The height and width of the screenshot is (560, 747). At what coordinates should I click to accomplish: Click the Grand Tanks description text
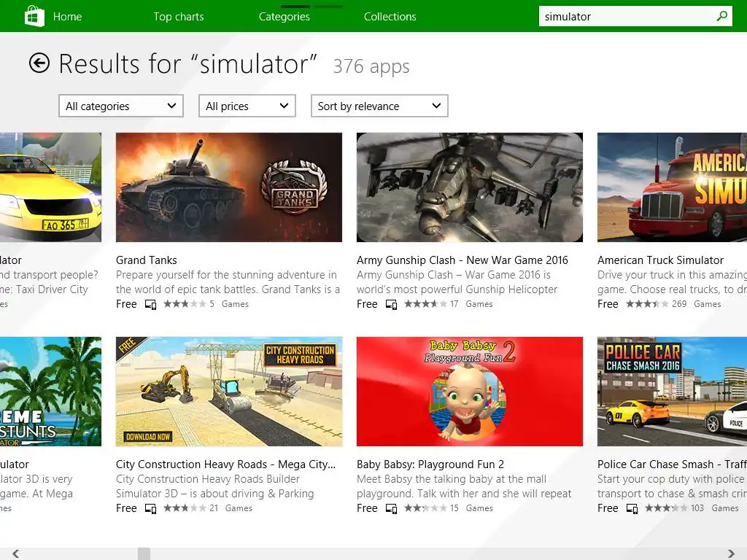tap(228, 282)
